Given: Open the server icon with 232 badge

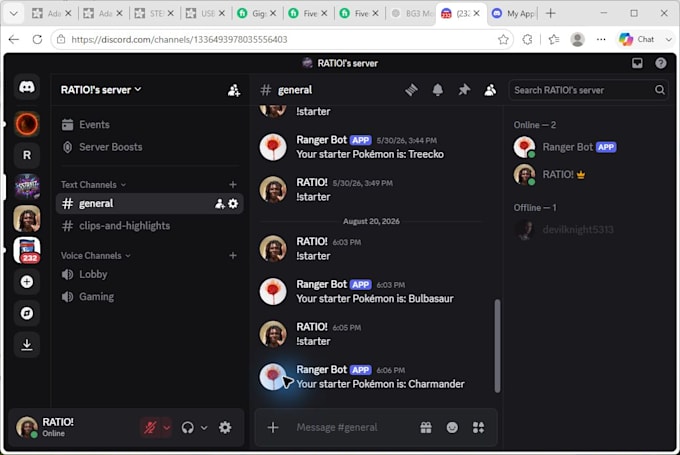Looking at the screenshot, I should 27,250.
